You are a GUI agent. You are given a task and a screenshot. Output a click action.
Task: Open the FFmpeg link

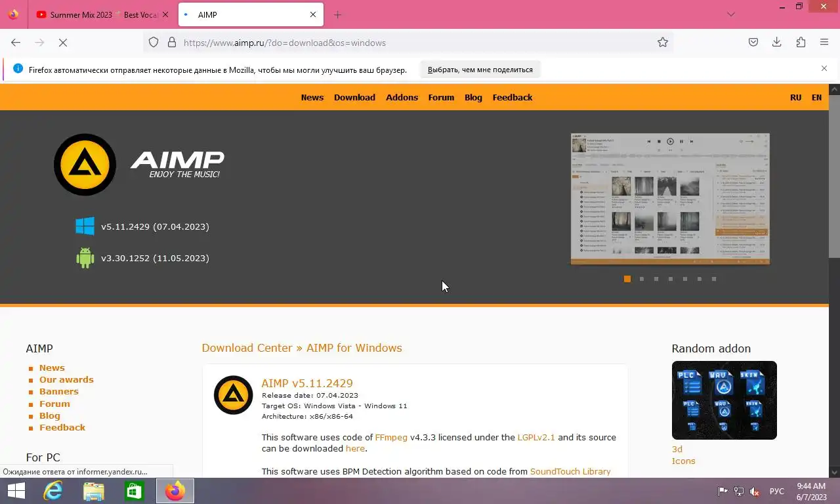pyautogui.click(x=391, y=437)
